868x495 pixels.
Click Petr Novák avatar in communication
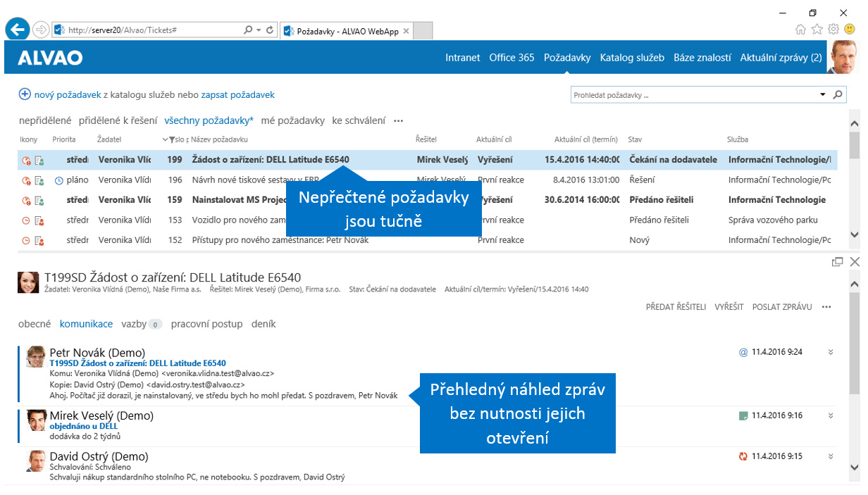pyautogui.click(x=36, y=357)
